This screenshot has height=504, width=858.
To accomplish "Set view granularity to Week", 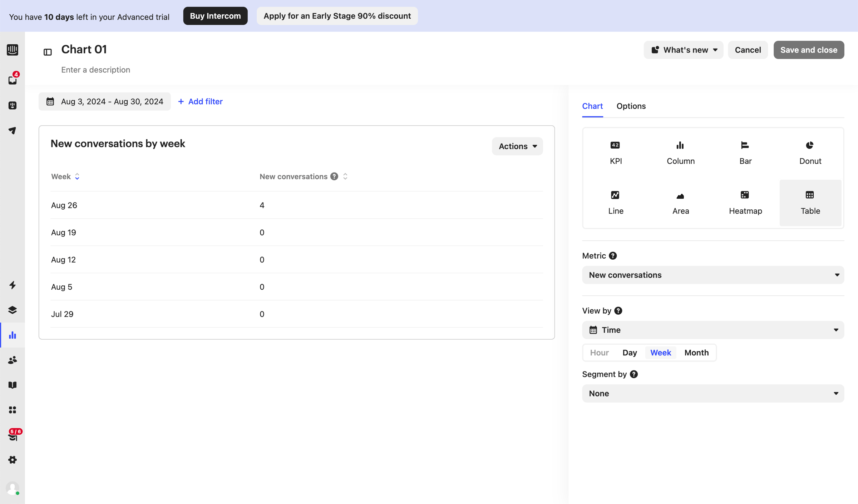I will tap(661, 353).
